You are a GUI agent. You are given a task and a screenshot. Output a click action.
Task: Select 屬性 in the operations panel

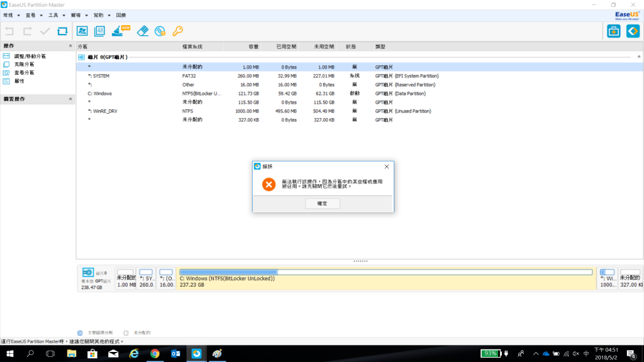(19, 81)
